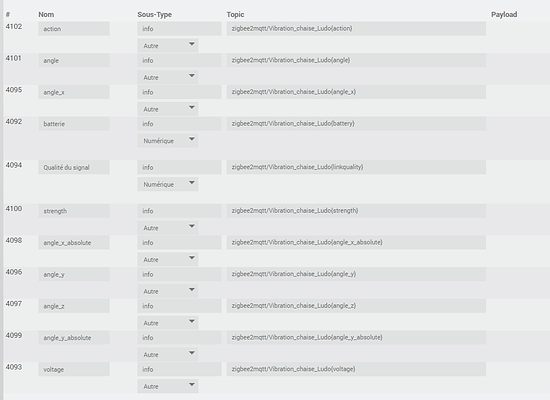Open the Autre dropdown for angle_y_absolute
The image size is (550, 400).
(x=168, y=354)
